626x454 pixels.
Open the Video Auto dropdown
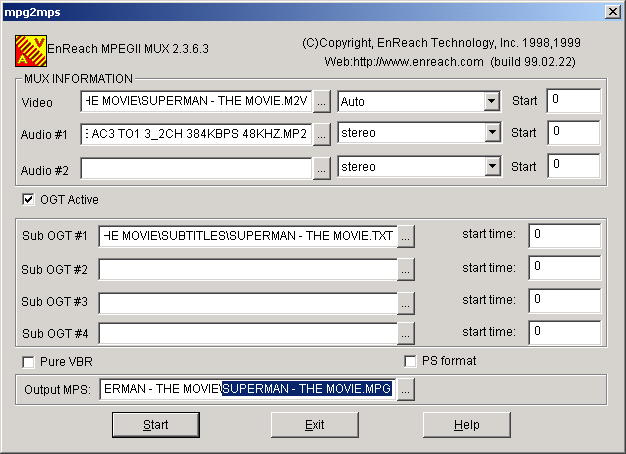(x=491, y=102)
